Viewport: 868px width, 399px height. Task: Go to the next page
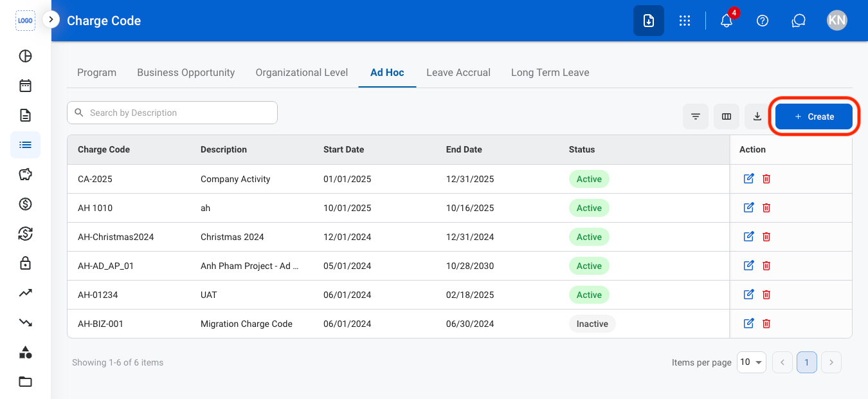coord(831,362)
